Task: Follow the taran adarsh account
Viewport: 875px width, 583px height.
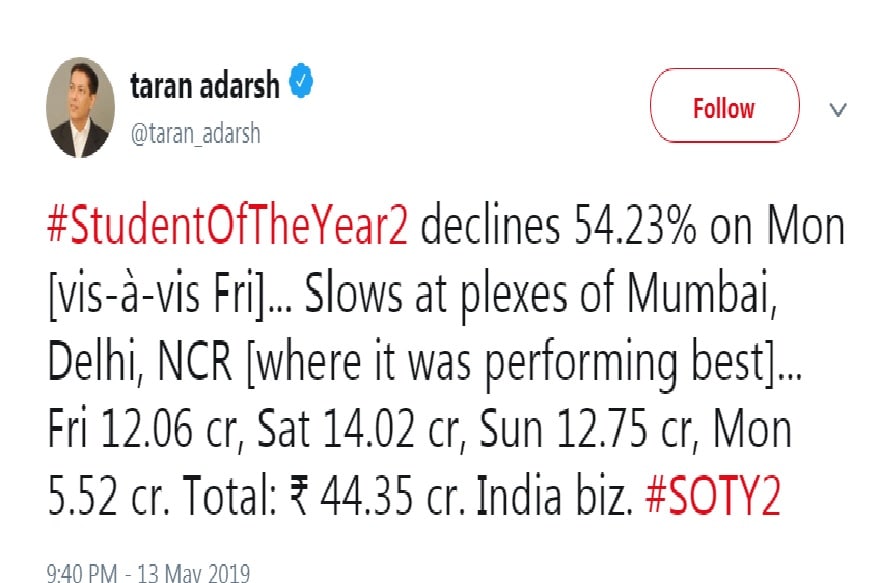Action: coord(724,105)
